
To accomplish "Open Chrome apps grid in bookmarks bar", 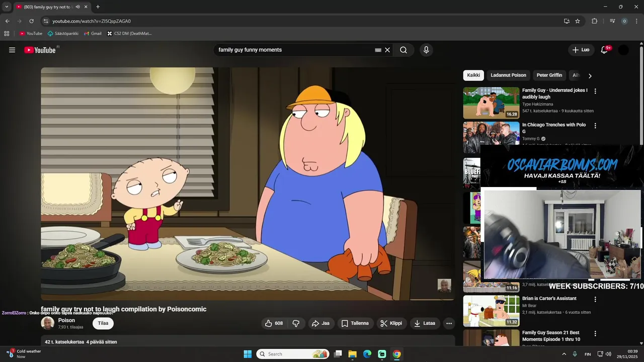I will (7, 34).
